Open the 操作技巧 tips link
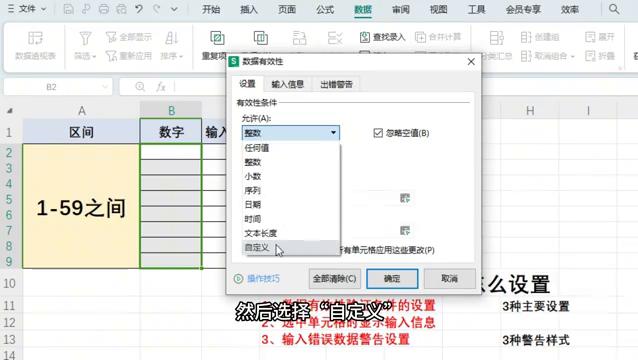The height and width of the screenshot is (360, 638). (257, 279)
